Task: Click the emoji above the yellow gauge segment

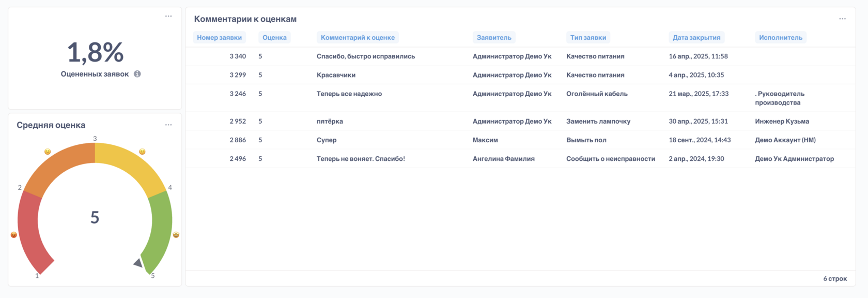Action: point(142,152)
